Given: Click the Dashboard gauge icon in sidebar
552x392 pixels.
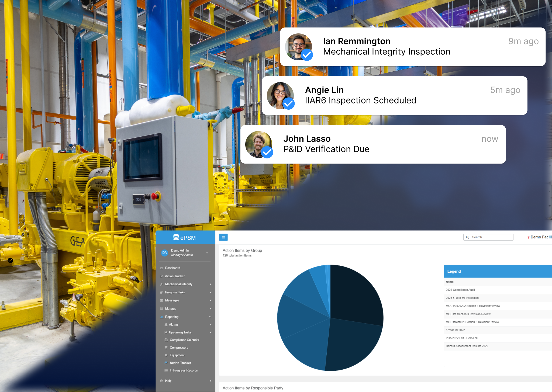Looking at the screenshot, I should (x=161, y=268).
